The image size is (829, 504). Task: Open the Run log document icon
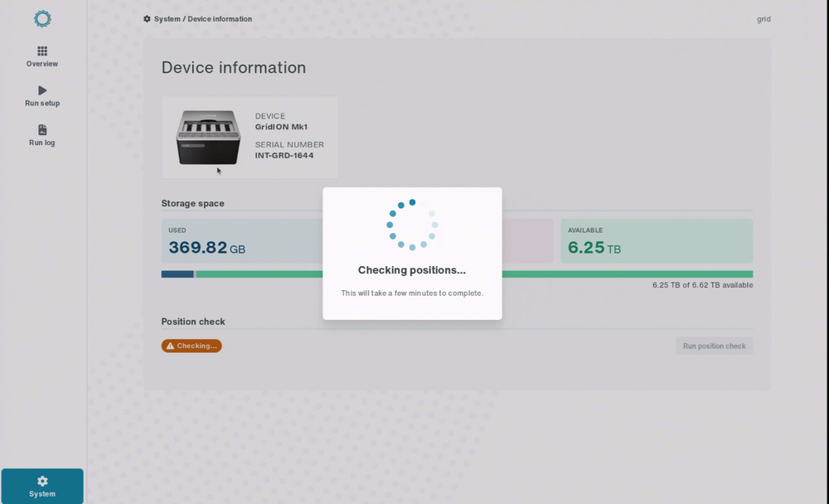[x=42, y=129]
